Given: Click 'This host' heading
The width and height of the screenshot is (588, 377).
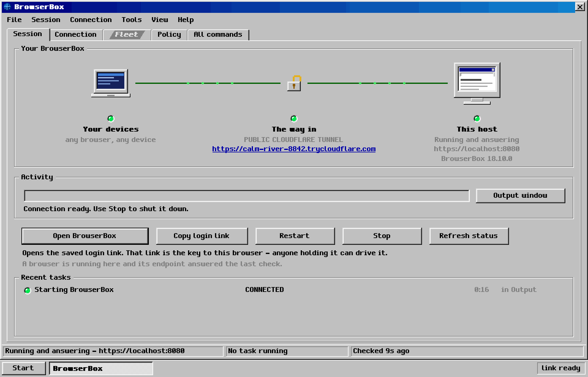Looking at the screenshot, I should tap(477, 129).
